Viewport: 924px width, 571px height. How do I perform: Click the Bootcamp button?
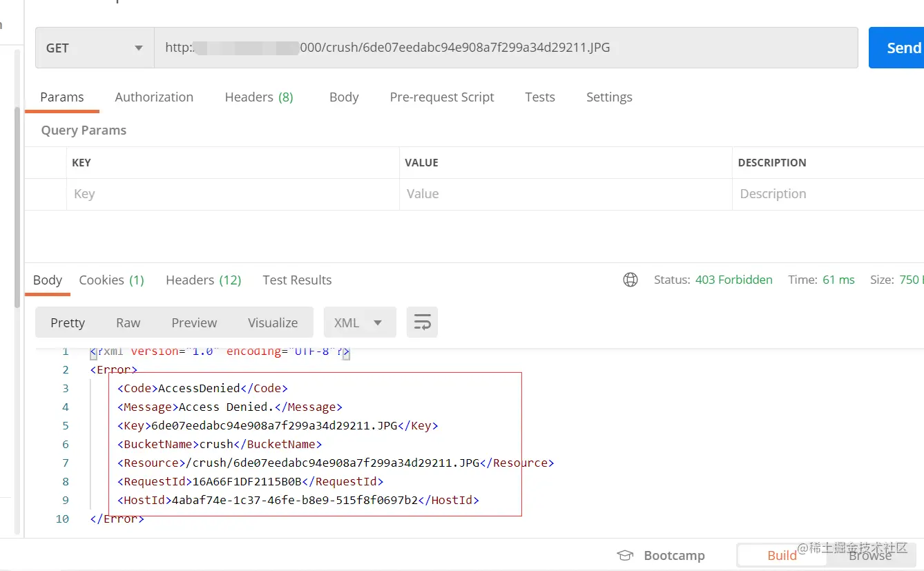(661, 555)
